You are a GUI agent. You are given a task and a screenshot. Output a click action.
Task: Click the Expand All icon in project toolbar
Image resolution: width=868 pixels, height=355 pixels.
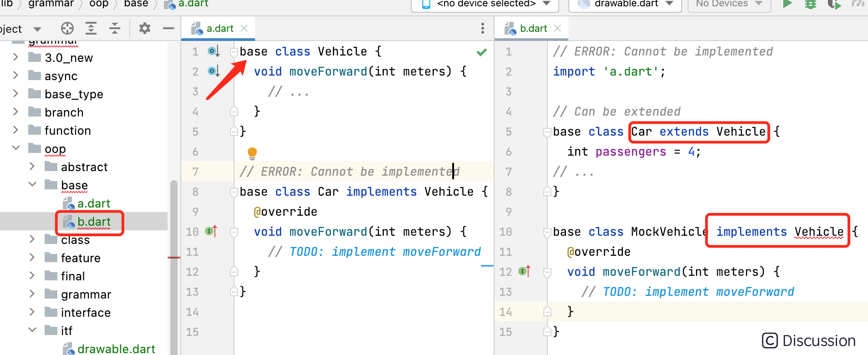(x=91, y=28)
